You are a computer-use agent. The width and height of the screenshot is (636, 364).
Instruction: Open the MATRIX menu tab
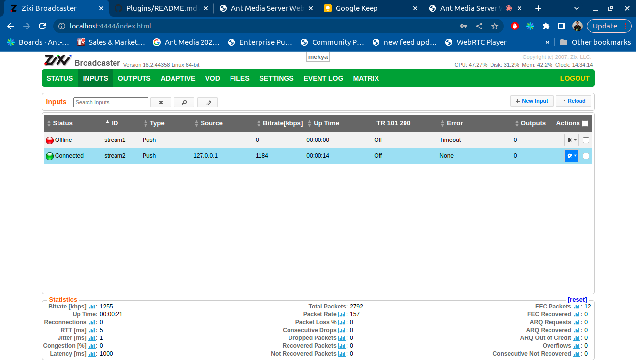pyautogui.click(x=366, y=78)
